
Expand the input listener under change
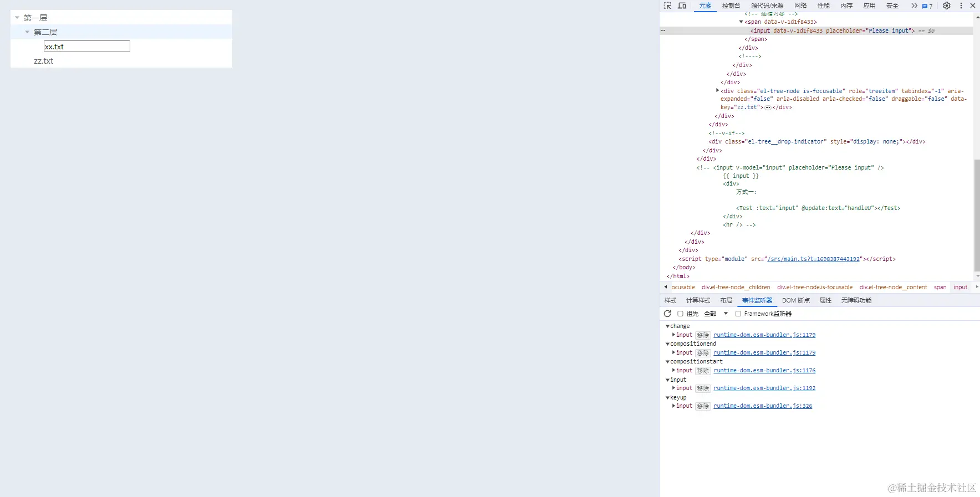point(673,335)
